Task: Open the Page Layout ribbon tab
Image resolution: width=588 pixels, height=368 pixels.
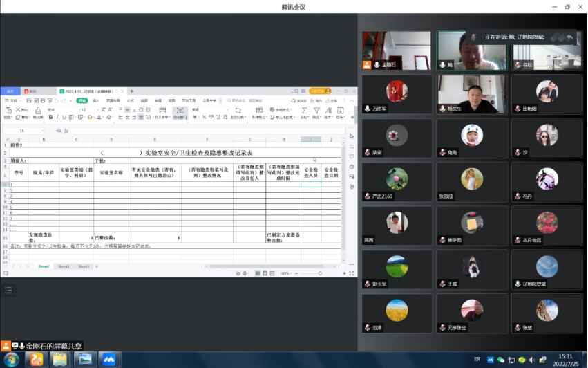Action: 113,100
